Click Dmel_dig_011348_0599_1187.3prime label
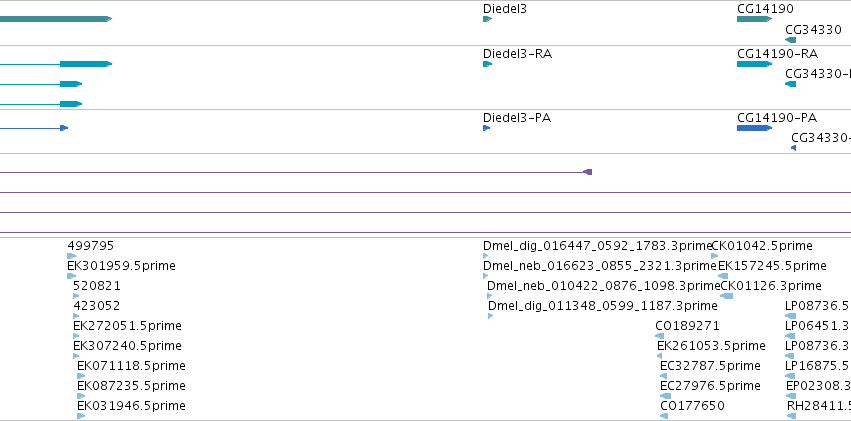The height and width of the screenshot is (421, 851). [603, 306]
